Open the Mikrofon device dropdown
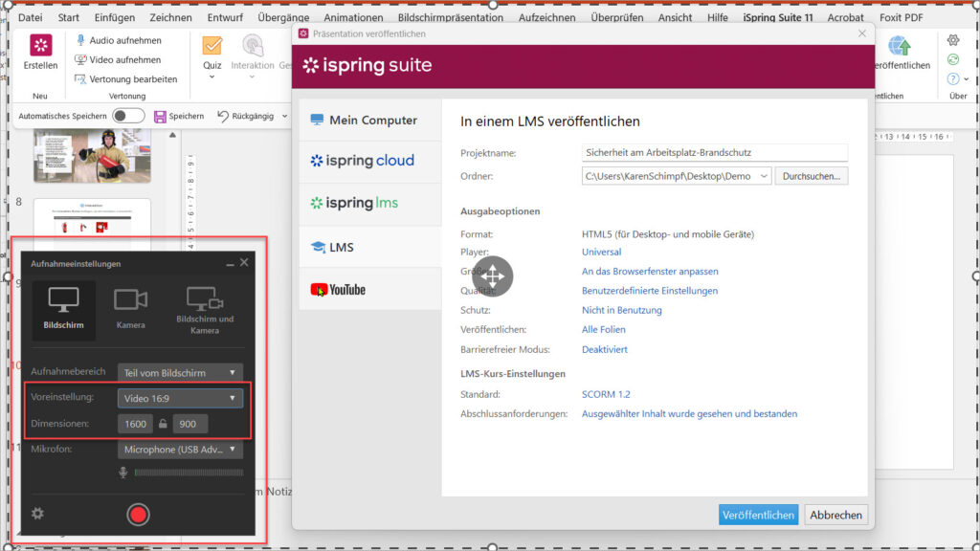The image size is (980, 551). [x=180, y=450]
